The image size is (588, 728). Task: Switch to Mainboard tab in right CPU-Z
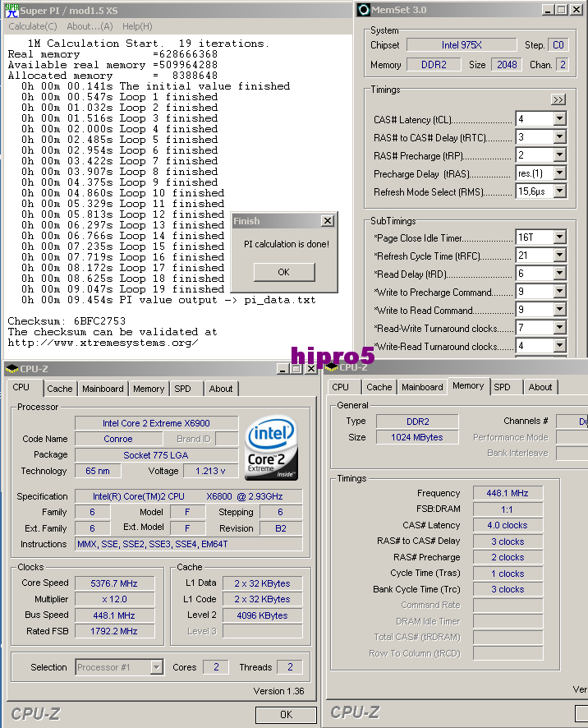click(422, 387)
